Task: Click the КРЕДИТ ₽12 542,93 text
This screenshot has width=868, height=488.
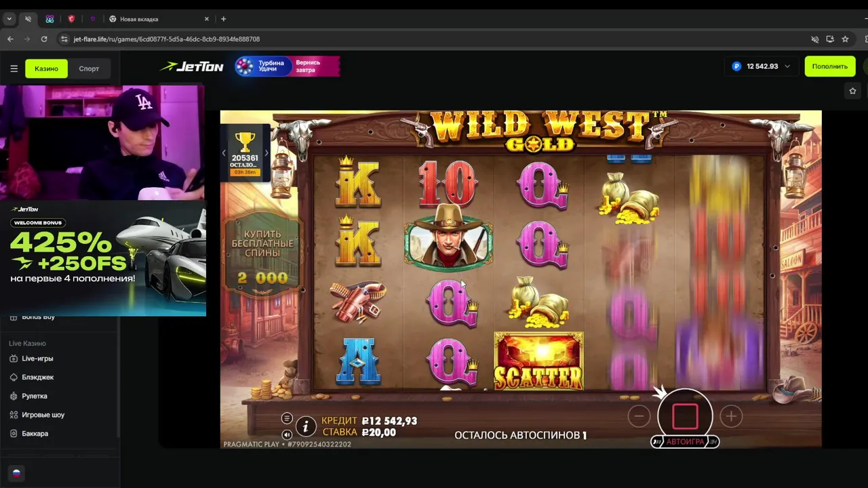Action: pyautogui.click(x=369, y=421)
